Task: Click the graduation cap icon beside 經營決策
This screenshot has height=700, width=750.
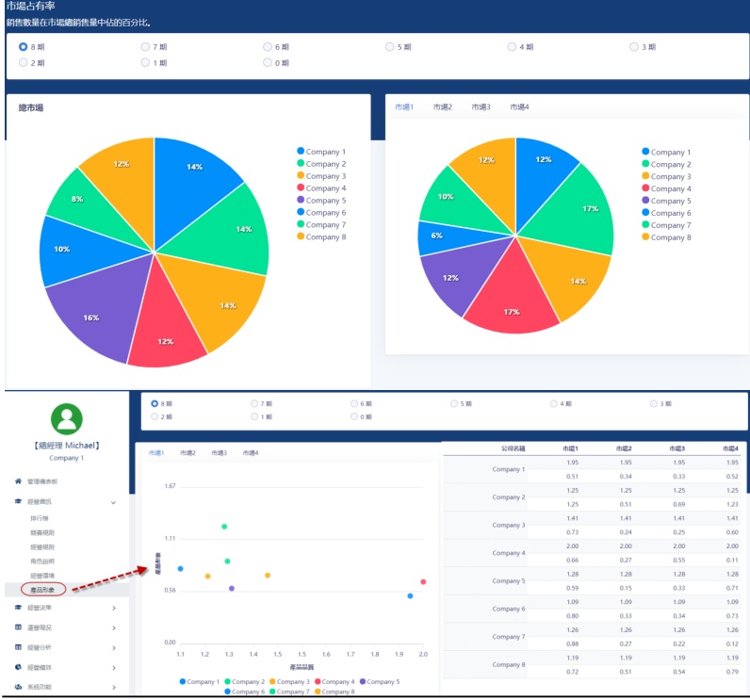Action: point(18,608)
